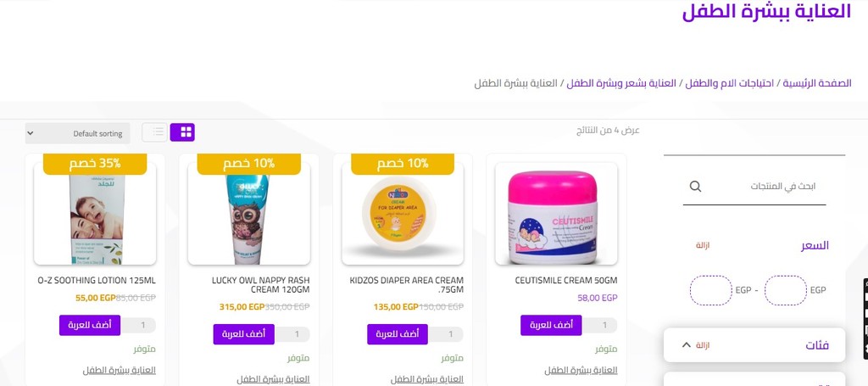The height and width of the screenshot is (386, 868).
Task: Go to الصفحة الرئيسية breadcrumb link
Action: (x=816, y=84)
